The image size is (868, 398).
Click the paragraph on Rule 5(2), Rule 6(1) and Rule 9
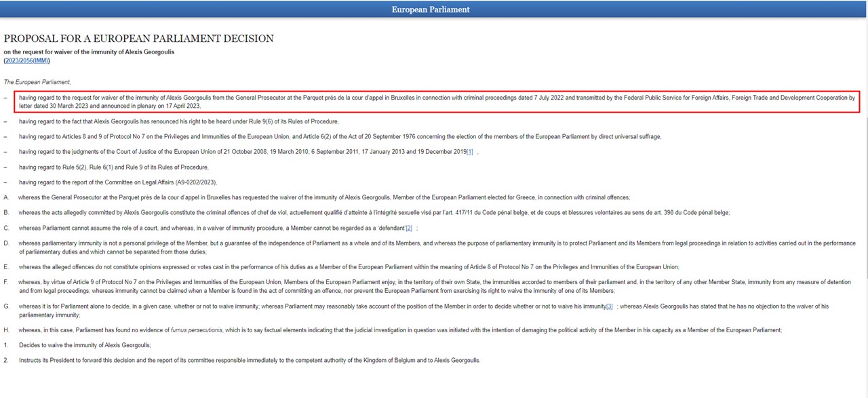point(113,167)
